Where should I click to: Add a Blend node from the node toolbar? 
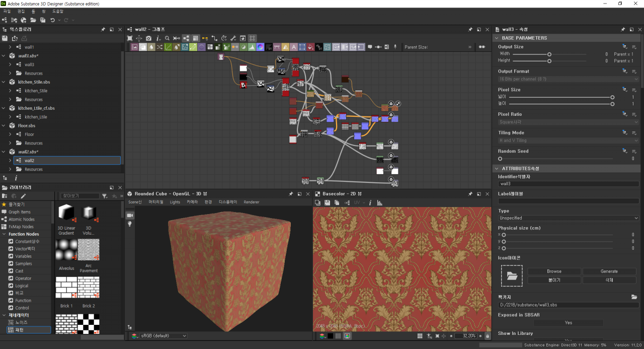(143, 47)
